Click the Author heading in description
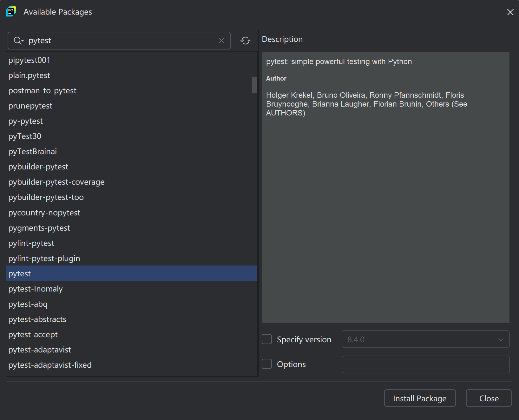Viewport: 519px width, 420px height. pyautogui.click(x=276, y=78)
